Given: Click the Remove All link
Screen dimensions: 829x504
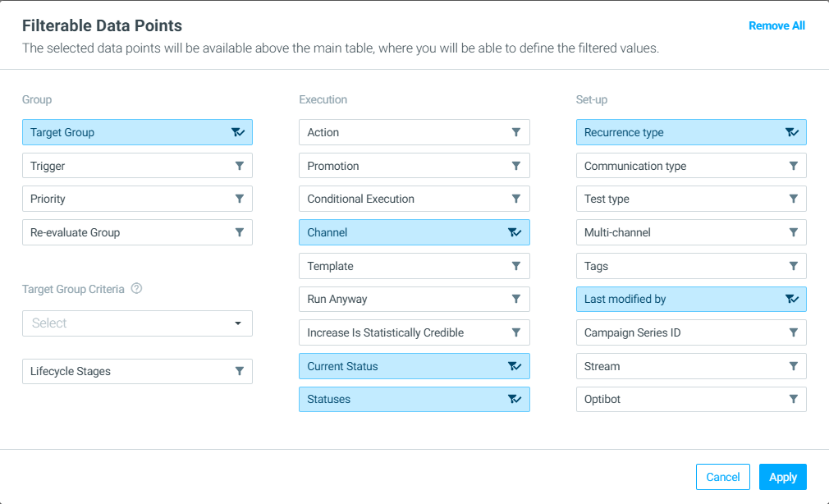Looking at the screenshot, I should click(x=776, y=26).
